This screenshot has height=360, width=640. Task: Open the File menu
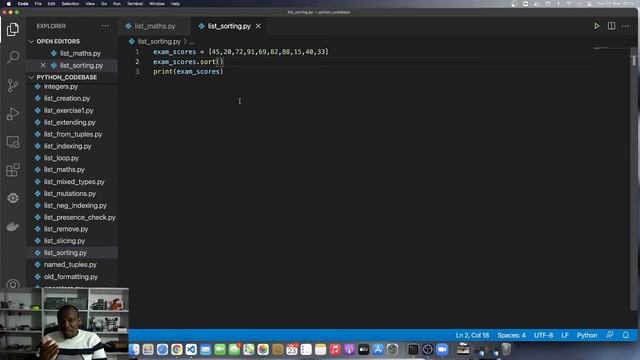[x=38, y=4]
